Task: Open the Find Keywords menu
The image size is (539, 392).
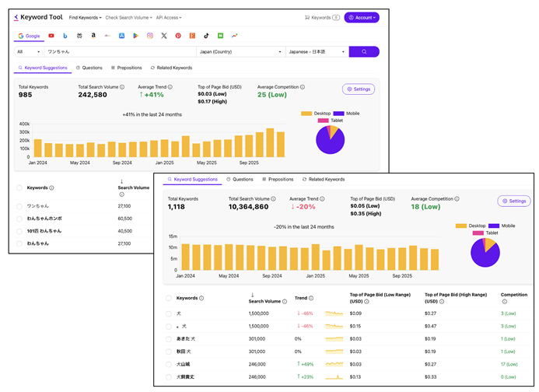Action: (x=85, y=17)
